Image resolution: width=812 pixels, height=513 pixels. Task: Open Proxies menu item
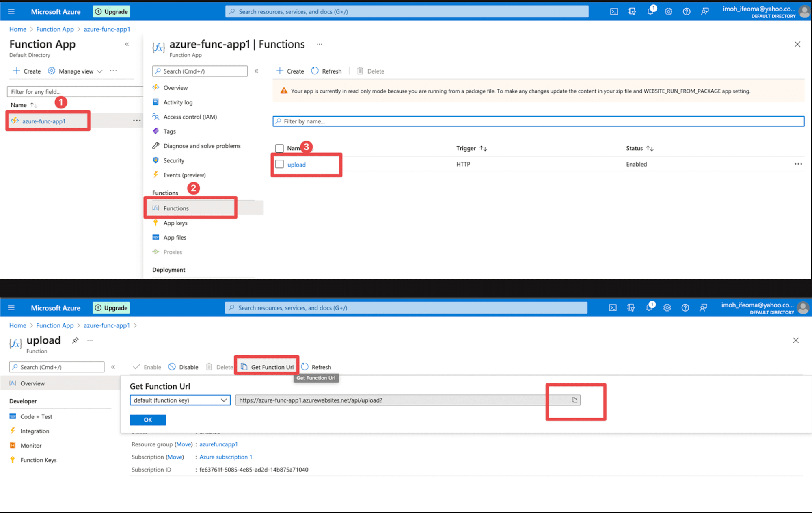[173, 252]
